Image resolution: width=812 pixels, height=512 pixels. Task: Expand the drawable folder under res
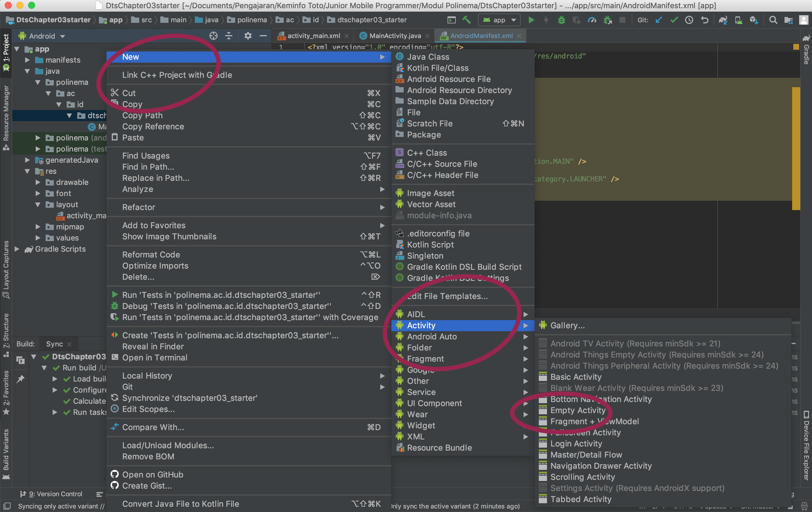pos(38,183)
